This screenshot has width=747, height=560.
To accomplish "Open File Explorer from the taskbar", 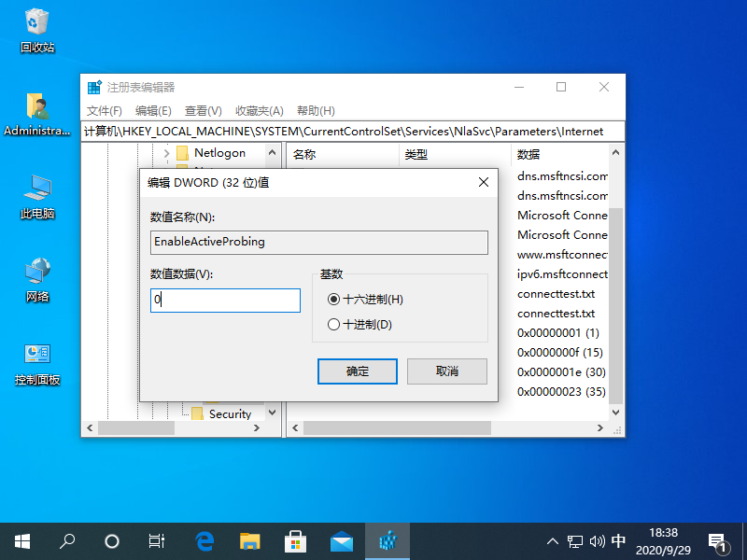I will pos(250,540).
